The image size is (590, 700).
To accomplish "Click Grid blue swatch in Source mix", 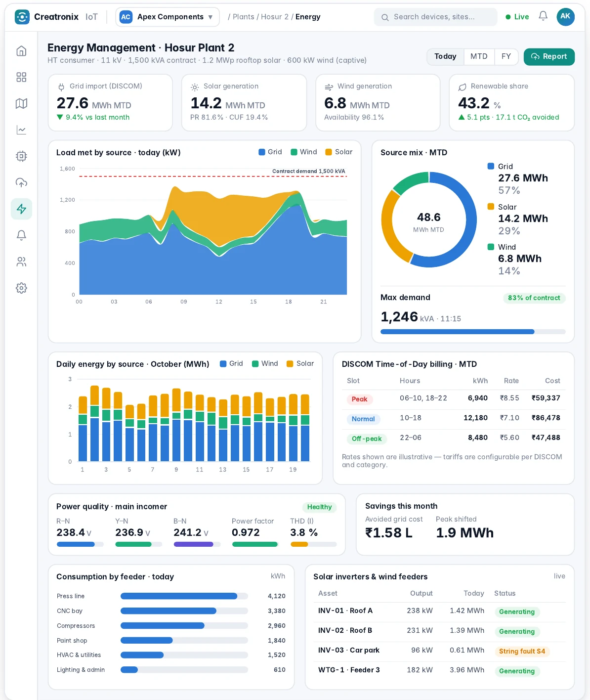I will 491,166.
